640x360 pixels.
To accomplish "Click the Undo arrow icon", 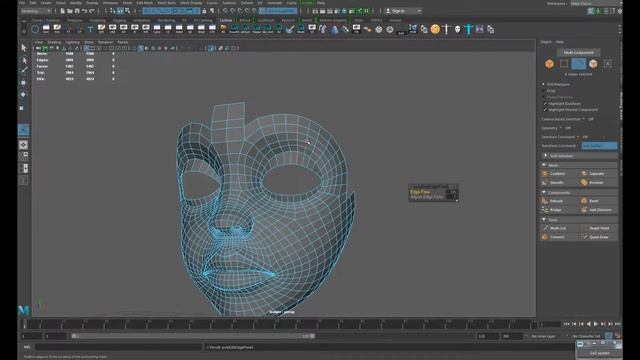I will (84, 11).
